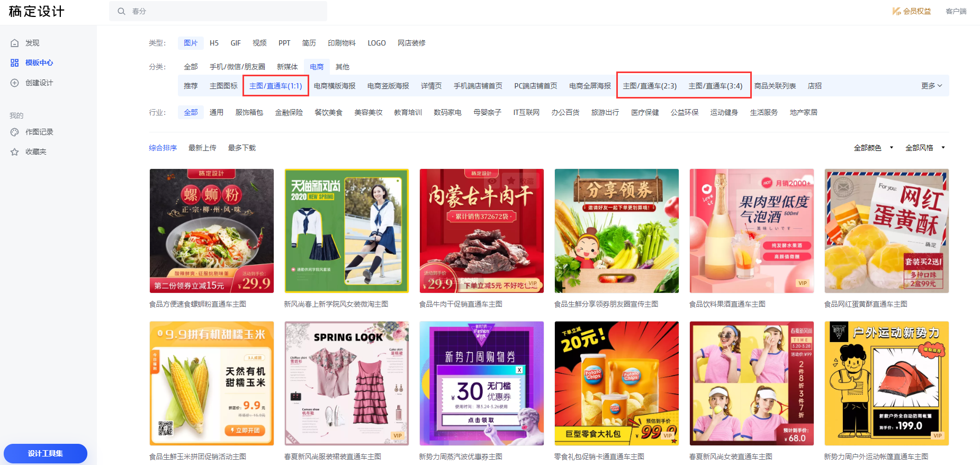Open 作图记录 palette icon in sidebar
Screen dimensions: 980x465
pyautogui.click(x=15, y=132)
